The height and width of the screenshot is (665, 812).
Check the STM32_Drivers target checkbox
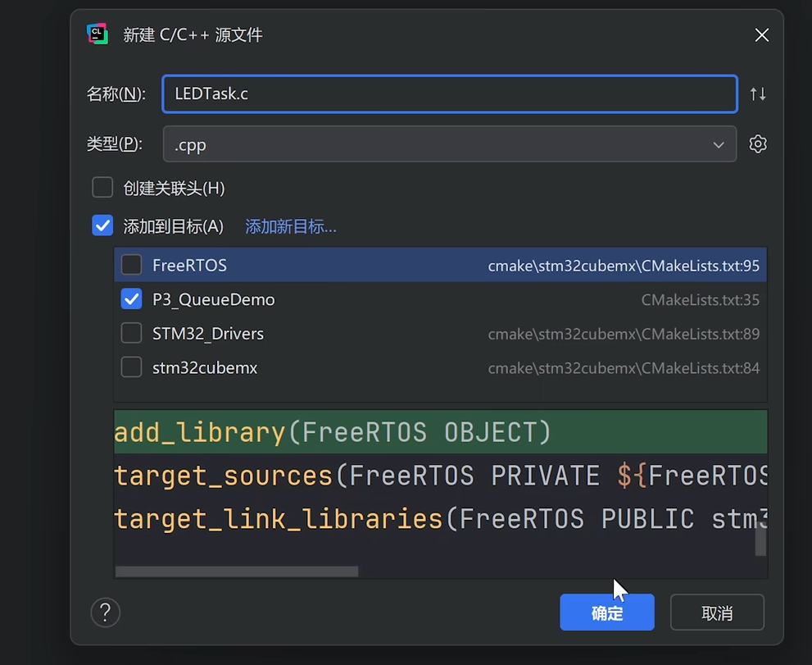132,333
